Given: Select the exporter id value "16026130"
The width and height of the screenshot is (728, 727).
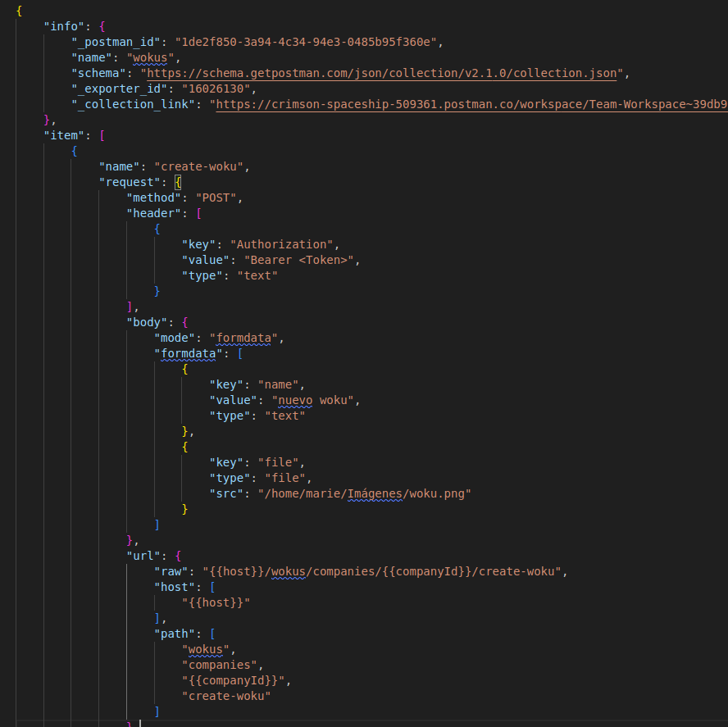Looking at the screenshot, I should point(216,89).
